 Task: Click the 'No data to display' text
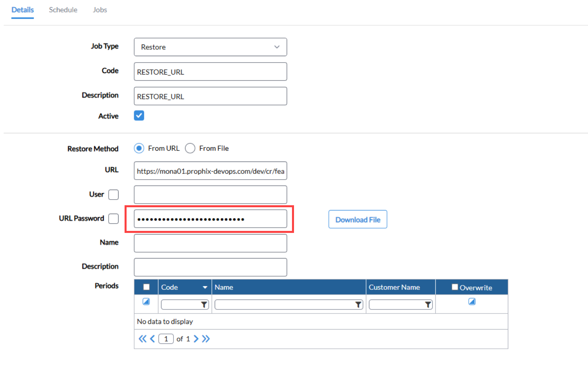pyautogui.click(x=165, y=321)
